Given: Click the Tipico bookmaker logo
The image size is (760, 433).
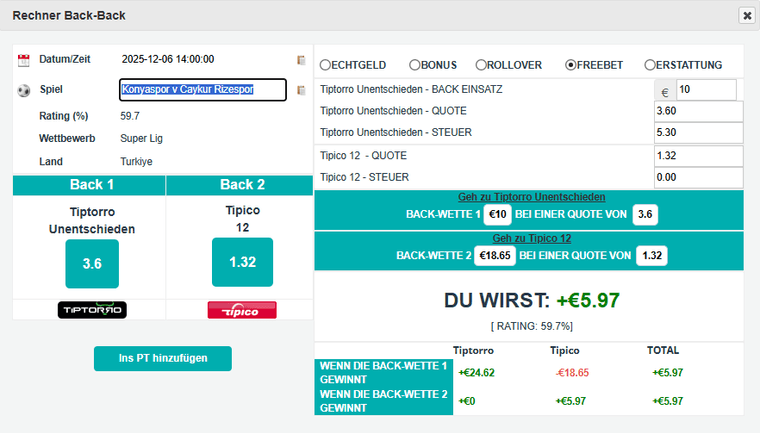Looking at the screenshot, I should click(x=242, y=310).
